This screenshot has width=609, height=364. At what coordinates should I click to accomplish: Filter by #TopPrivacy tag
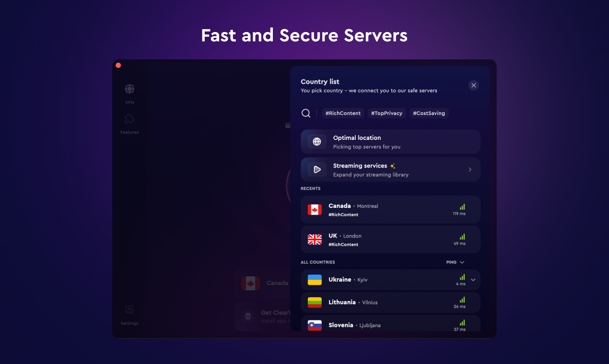point(387,114)
